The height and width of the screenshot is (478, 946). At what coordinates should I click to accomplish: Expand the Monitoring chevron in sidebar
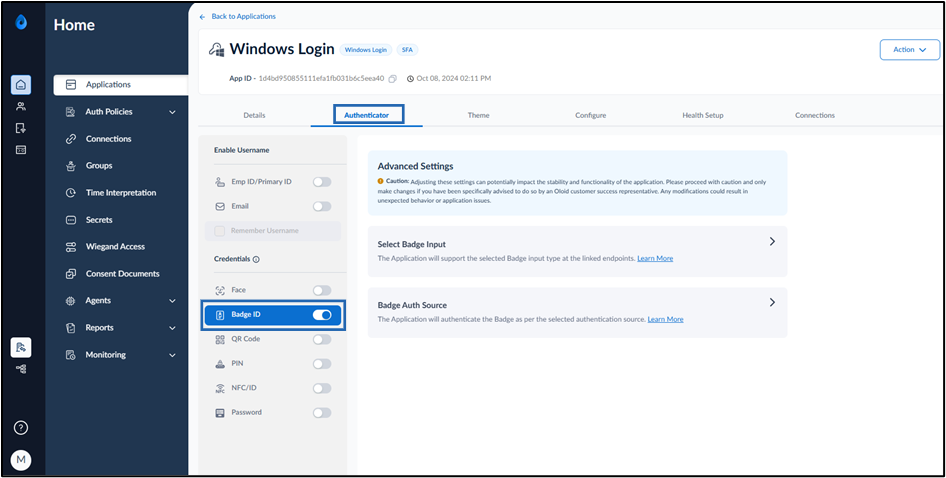pos(173,355)
